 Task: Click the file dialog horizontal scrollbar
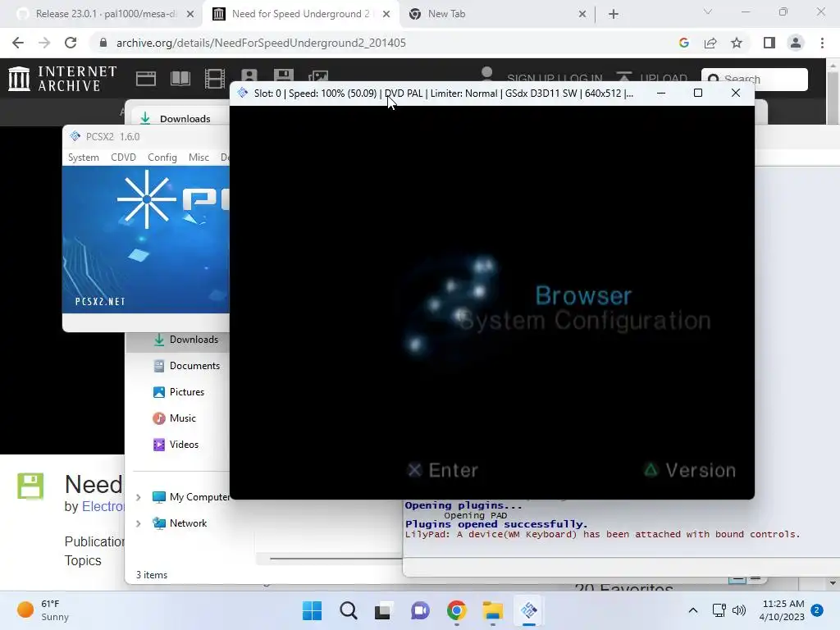336,558
